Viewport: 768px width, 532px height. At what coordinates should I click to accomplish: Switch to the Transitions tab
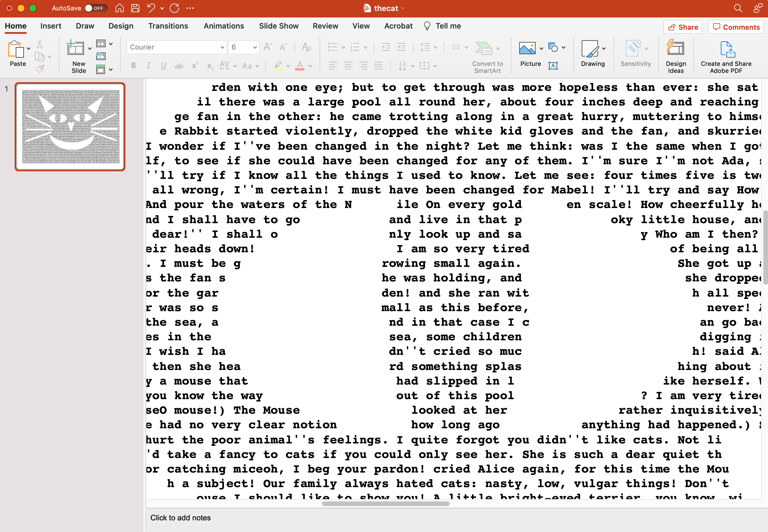point(168,26)
